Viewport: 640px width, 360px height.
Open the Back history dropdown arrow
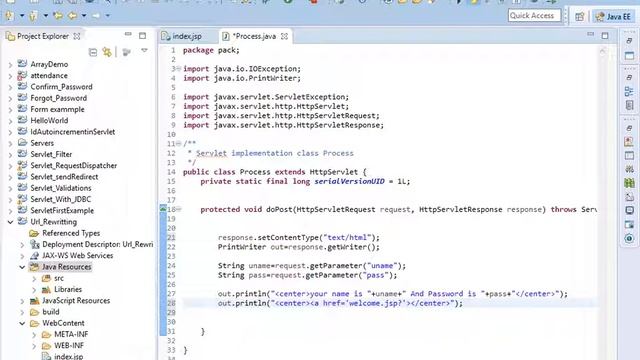point(84,16)
